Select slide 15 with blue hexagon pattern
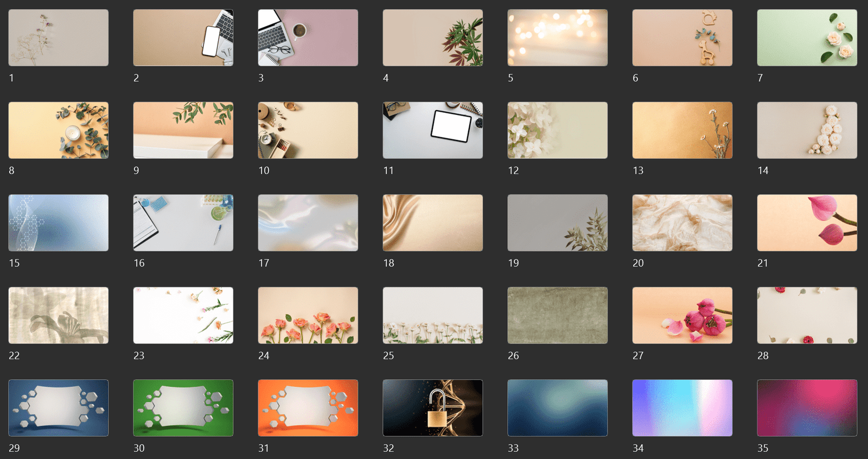 click(59, 223)
